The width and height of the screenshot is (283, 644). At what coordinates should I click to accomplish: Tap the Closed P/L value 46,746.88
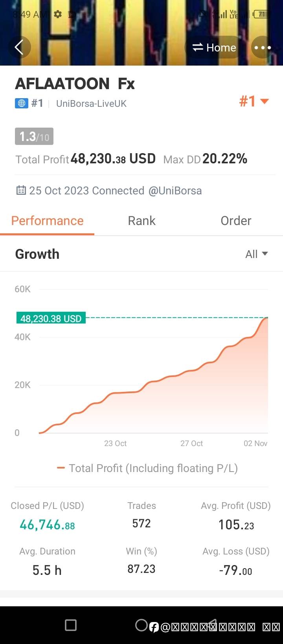coord(47,525)
